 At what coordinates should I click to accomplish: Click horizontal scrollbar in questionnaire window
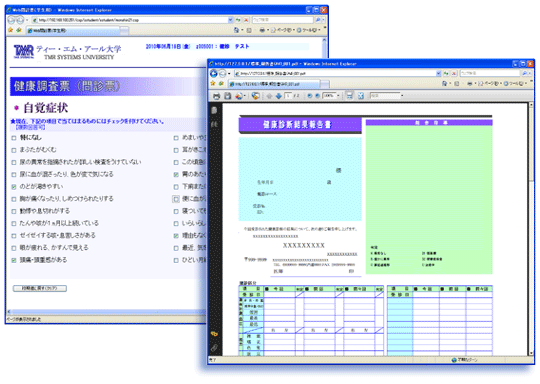tap(106, 312)
